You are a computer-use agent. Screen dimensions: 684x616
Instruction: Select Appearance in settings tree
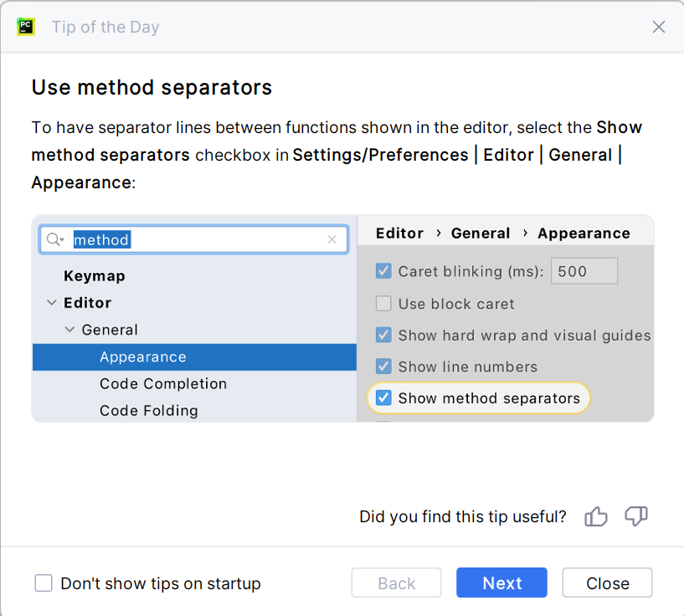click(x=142, y=357)
